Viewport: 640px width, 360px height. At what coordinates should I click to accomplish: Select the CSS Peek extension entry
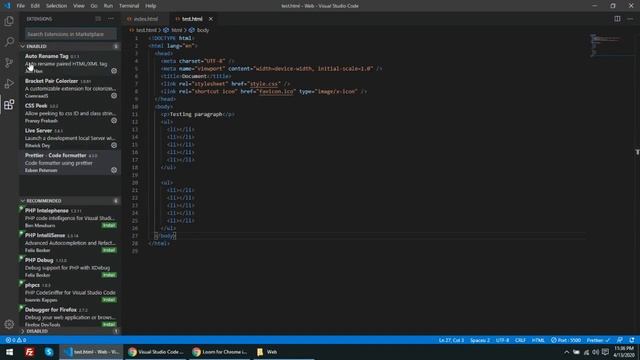(70, 113)
